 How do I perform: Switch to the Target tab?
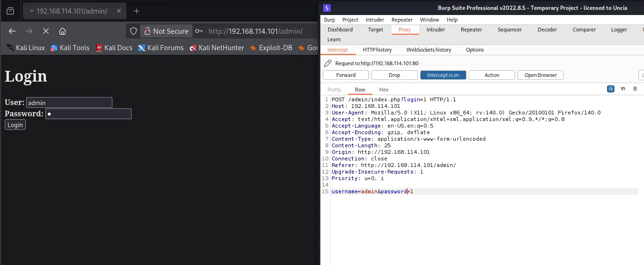coord(376,30)
